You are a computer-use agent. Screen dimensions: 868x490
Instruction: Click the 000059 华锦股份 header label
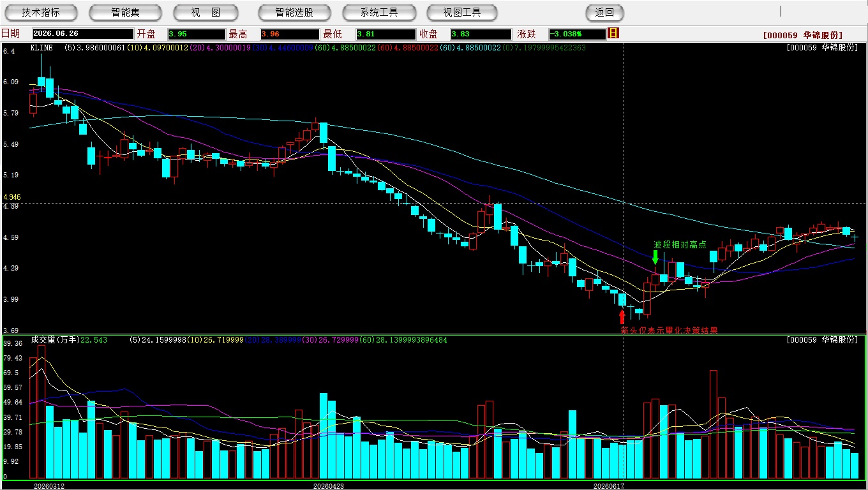click(803, 35)
